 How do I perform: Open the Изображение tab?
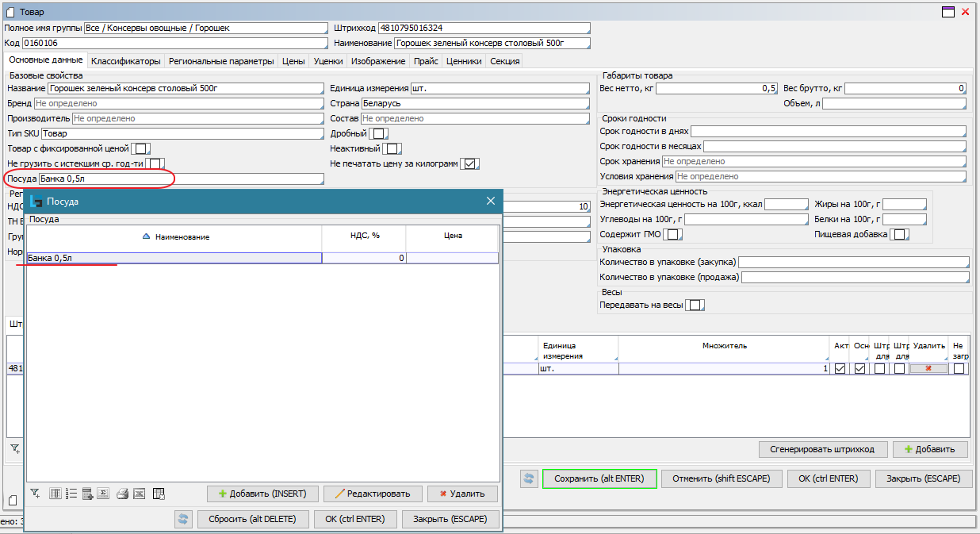click(378, 61)
